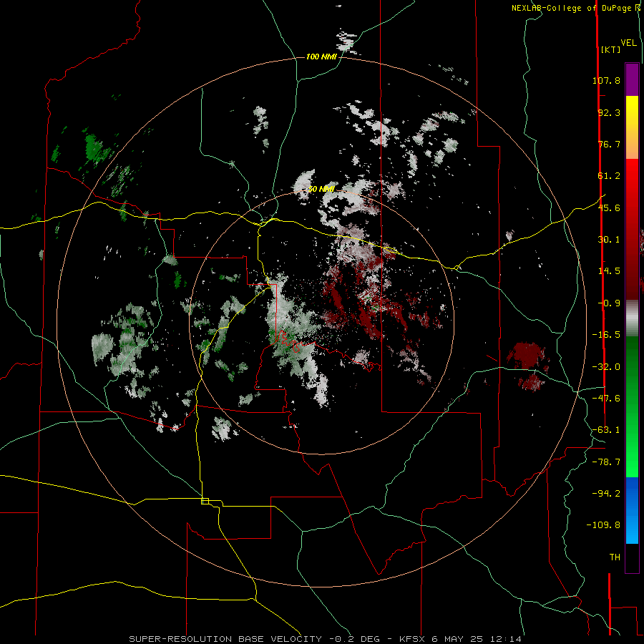Click the 107.8 legend value
This screenshot has width=644, height=644.
pyautogui.click(x=606, y=80)
